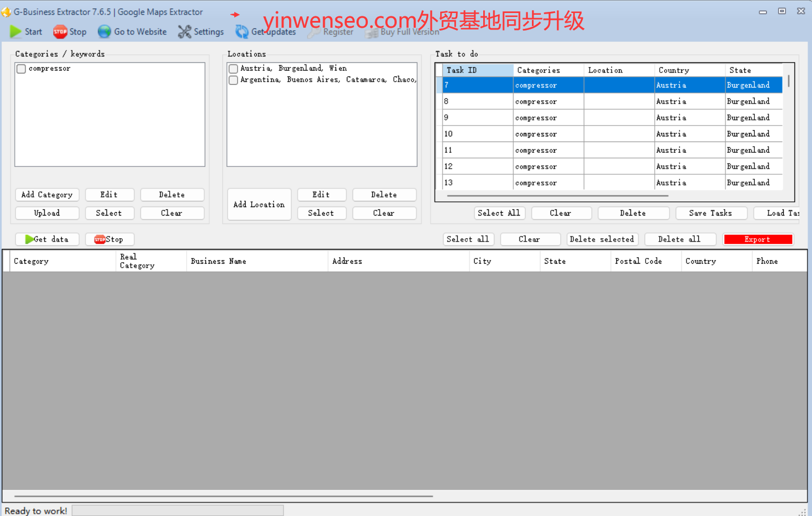
Task: Select task row with ID 10
Action: point(478,134)
